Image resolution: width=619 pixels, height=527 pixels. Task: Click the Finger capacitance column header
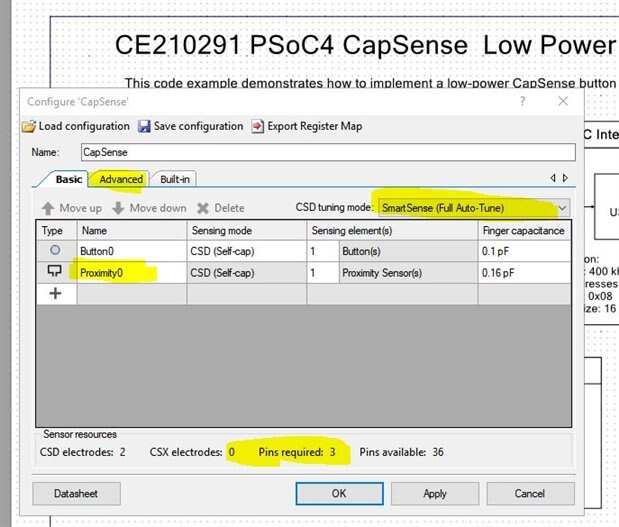coord(524,231)
